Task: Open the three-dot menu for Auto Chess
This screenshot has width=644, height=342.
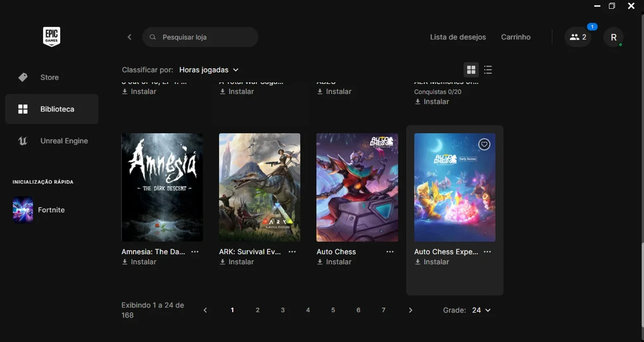Action: 390,252
